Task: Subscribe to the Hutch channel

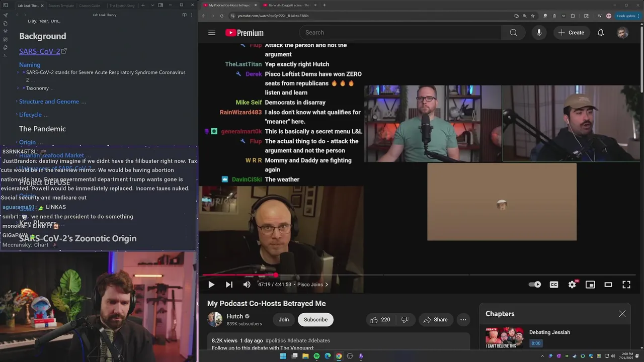Action: point(315,320)
